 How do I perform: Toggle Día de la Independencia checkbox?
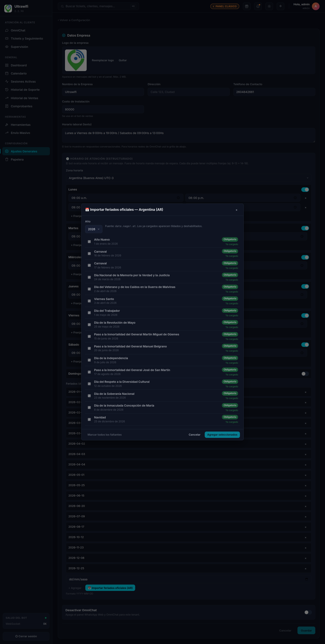tap(89, 360)
